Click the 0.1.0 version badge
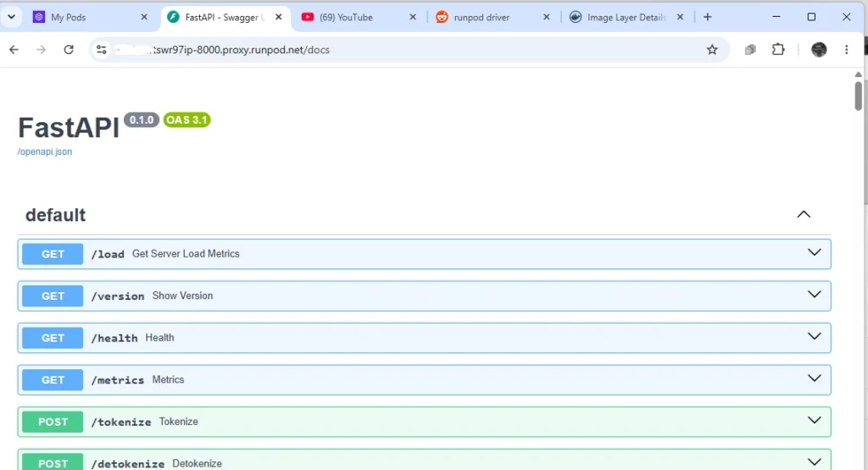This screenshot has width=868, height=470. point(142,120)
